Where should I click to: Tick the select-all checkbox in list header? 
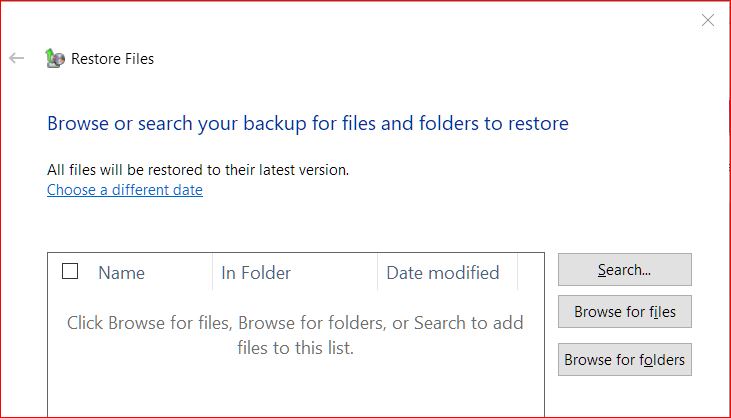click(70, 271)
